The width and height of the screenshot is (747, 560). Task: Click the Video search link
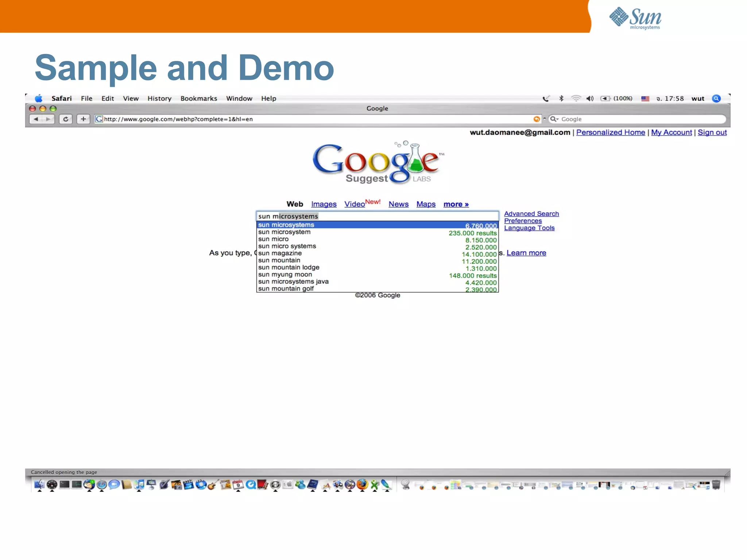tap(355, 204)
